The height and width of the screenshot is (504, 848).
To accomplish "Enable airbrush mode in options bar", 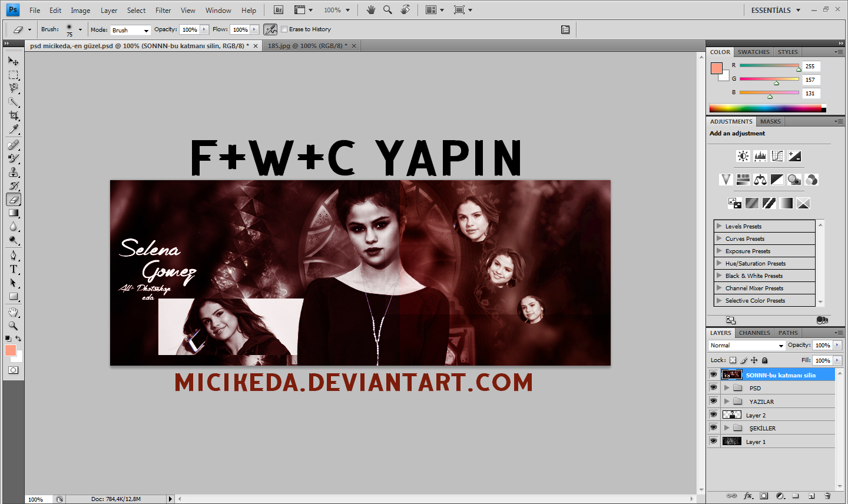I will coord(270,29).
